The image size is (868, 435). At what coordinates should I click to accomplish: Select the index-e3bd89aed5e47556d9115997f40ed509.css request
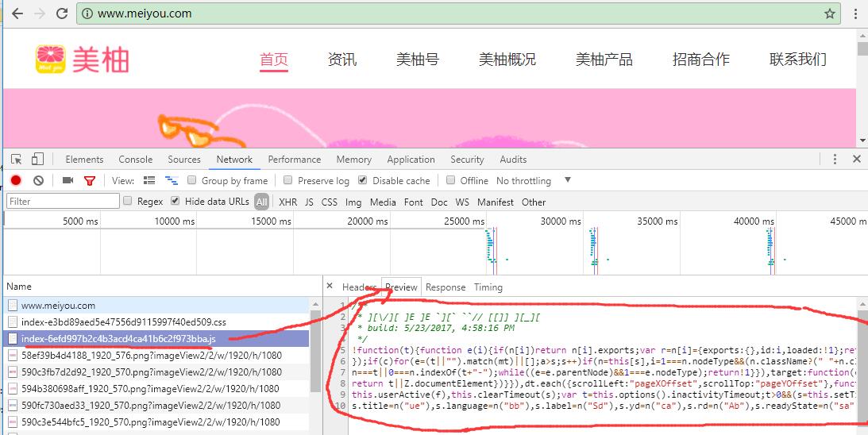tap(123, 321)
